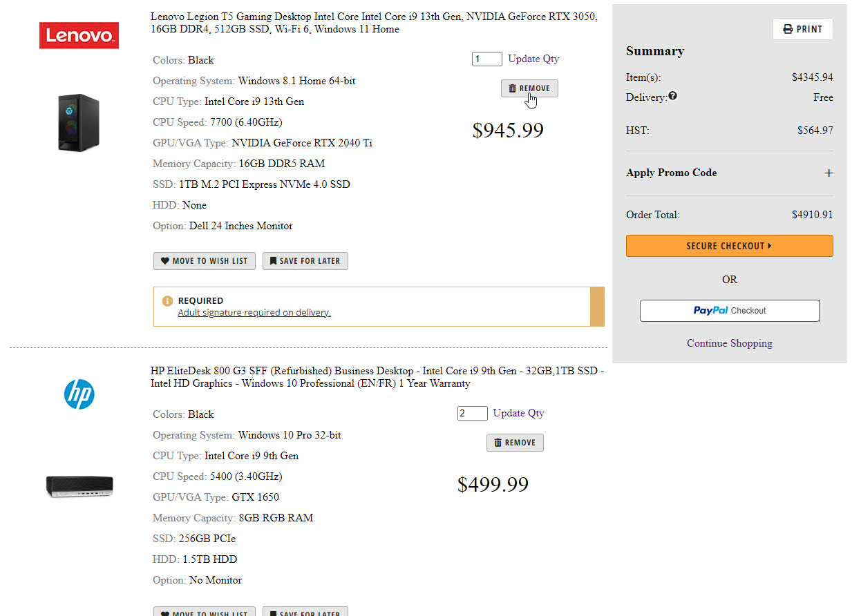861x616 pixels.
Task: Pay with PayPal Checkout
Action: [x=729, y=311]
